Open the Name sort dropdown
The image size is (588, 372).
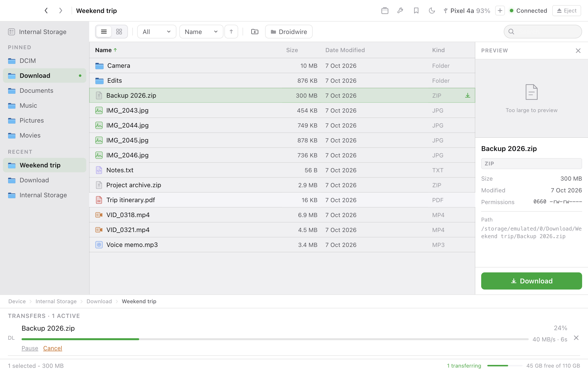coord(201,32)
